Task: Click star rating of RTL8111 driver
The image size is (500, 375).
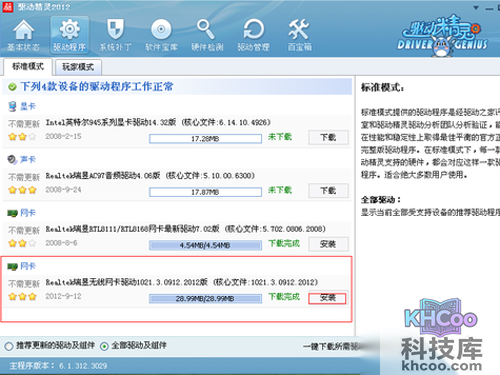Action: pyautogui.click(x=22, y=243)
